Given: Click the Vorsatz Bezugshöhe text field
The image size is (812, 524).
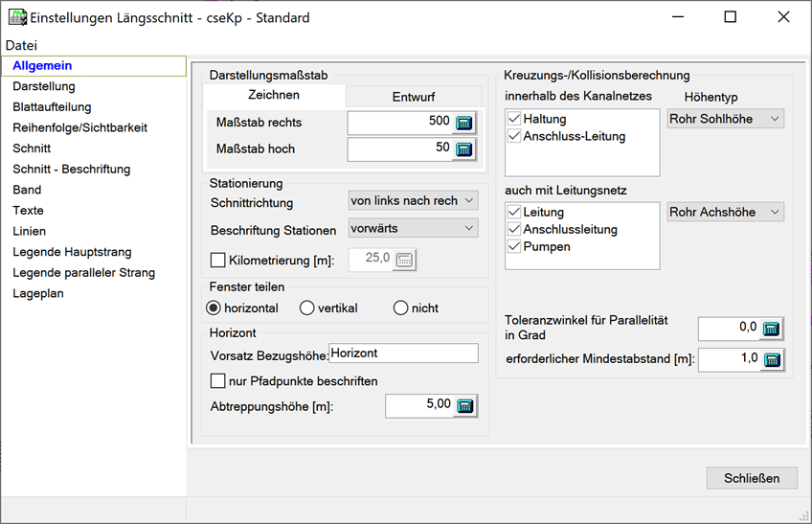Looking at the screenshot, I should click(402, 353).
